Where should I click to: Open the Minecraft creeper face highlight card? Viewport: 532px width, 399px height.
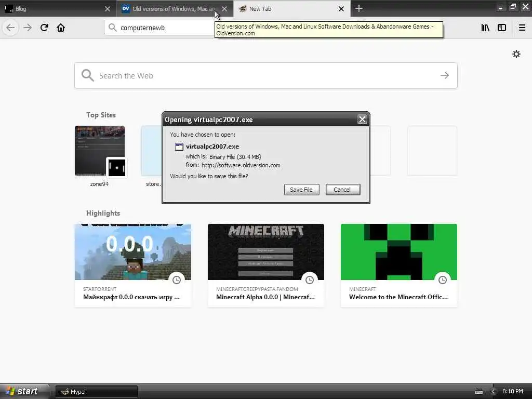[x=398, y=265]
